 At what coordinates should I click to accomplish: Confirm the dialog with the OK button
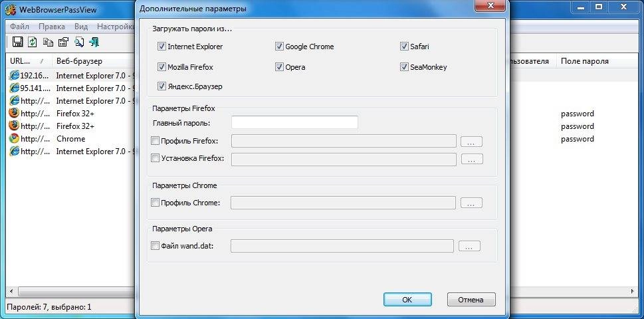[407, 300]
